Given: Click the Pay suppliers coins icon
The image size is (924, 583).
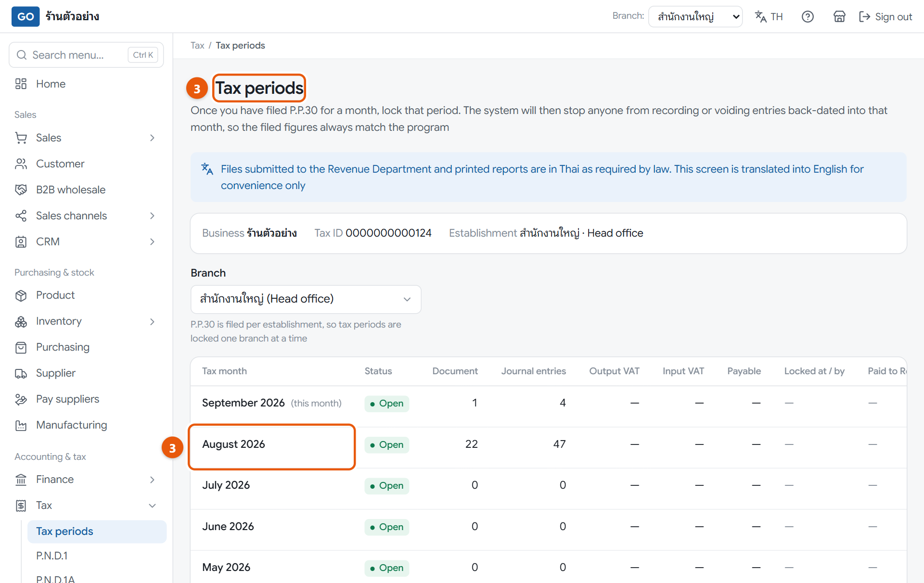Looking at the screenshot, I should [x=21, y=399].
